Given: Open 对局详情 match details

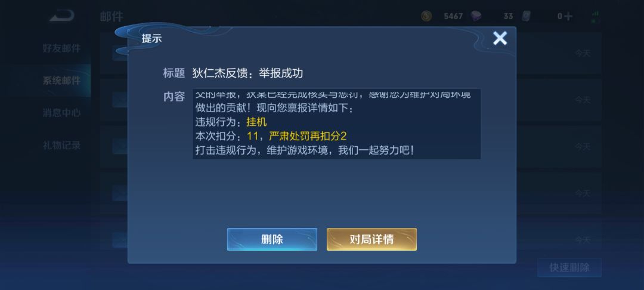Looking at the screenshot, I should 371,239.
